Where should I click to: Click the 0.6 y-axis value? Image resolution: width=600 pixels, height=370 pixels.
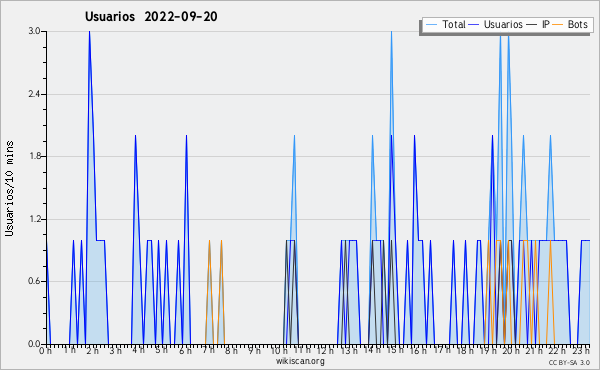tap(35, 282)
